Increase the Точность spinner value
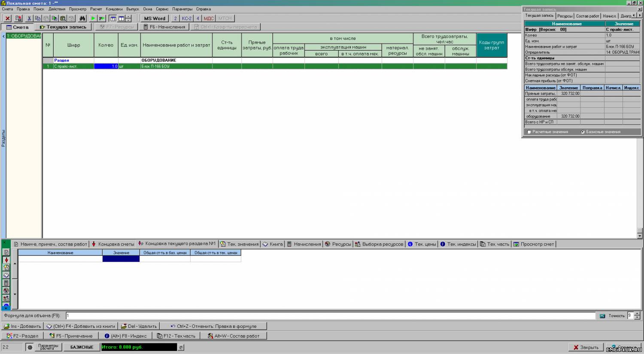644x354 pixels. click(637, 314)
